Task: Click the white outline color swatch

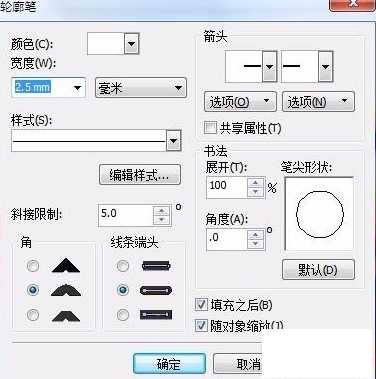Action: tap(106, 44)
